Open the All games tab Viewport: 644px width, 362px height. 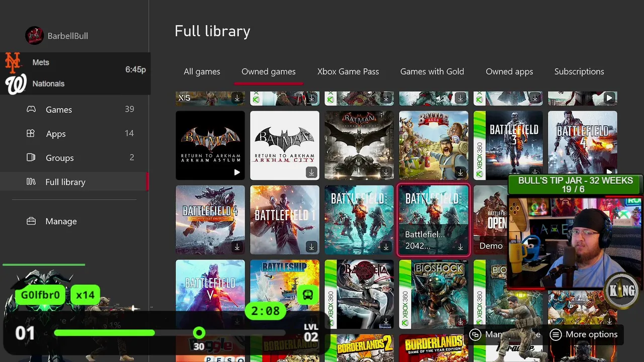click(202, 71)
